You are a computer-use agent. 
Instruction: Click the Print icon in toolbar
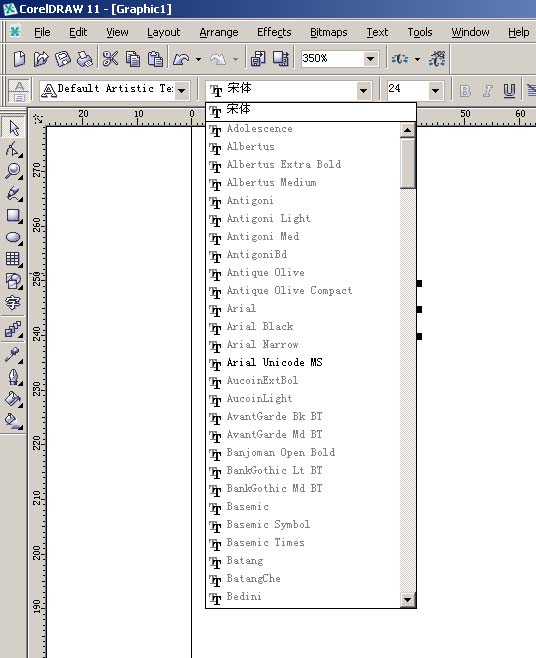[x=85, y=59]
